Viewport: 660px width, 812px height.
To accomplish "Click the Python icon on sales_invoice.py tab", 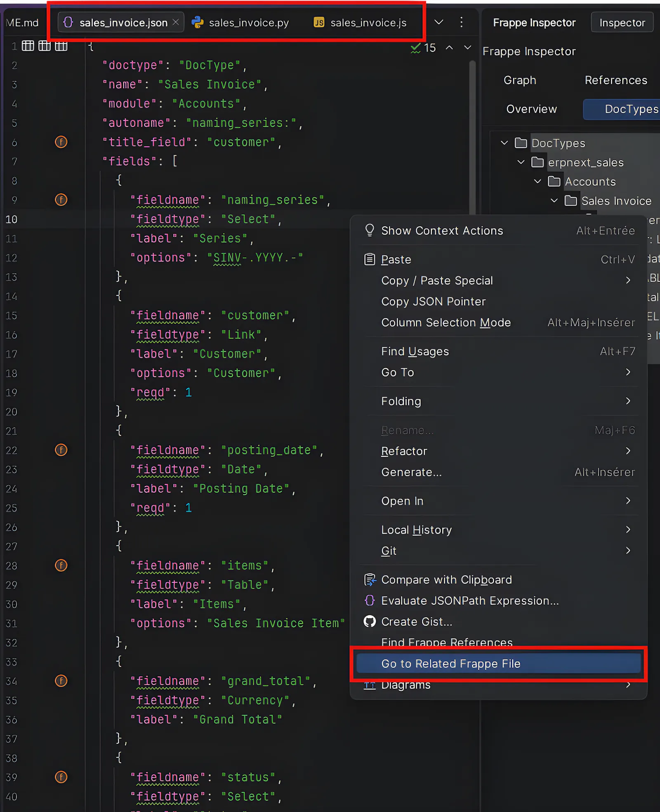I will (x=198, y=22).
